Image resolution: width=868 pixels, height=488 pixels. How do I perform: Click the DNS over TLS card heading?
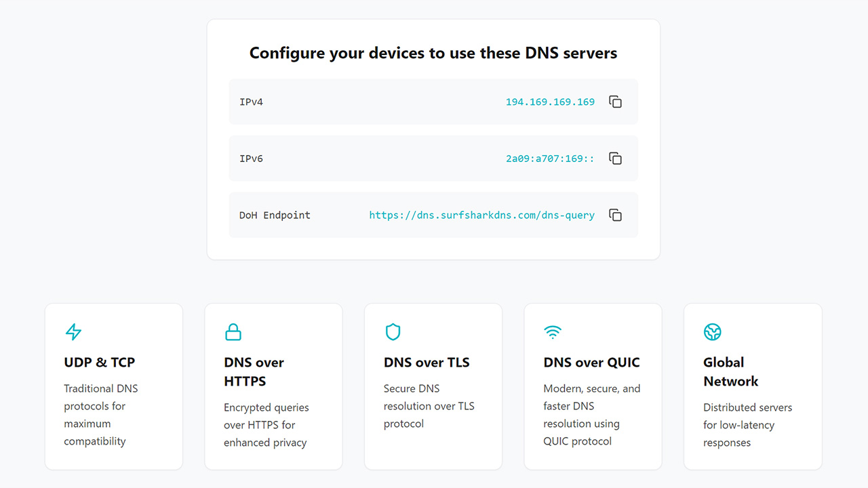click(x=427, y=362)
